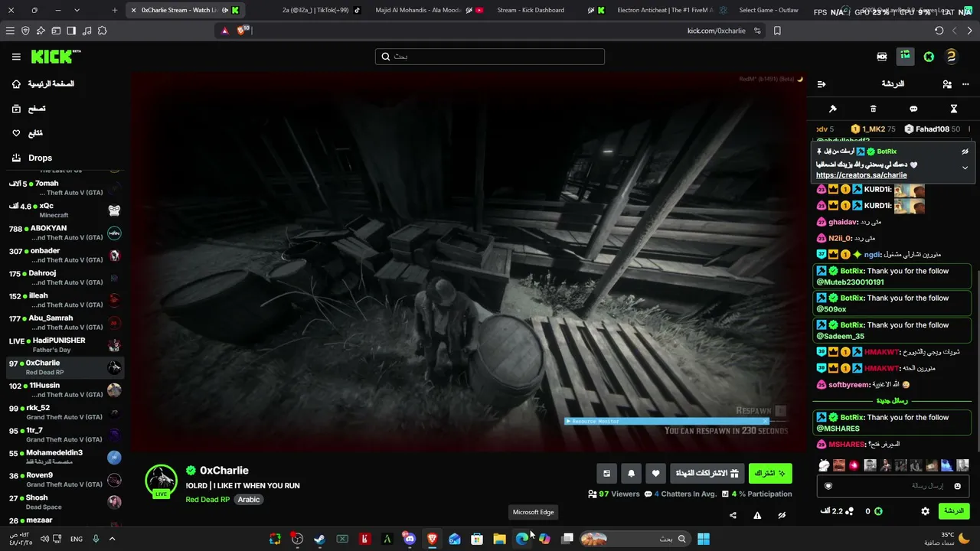
Task: Open chat settings gear icon
Action: pos(925,511)
